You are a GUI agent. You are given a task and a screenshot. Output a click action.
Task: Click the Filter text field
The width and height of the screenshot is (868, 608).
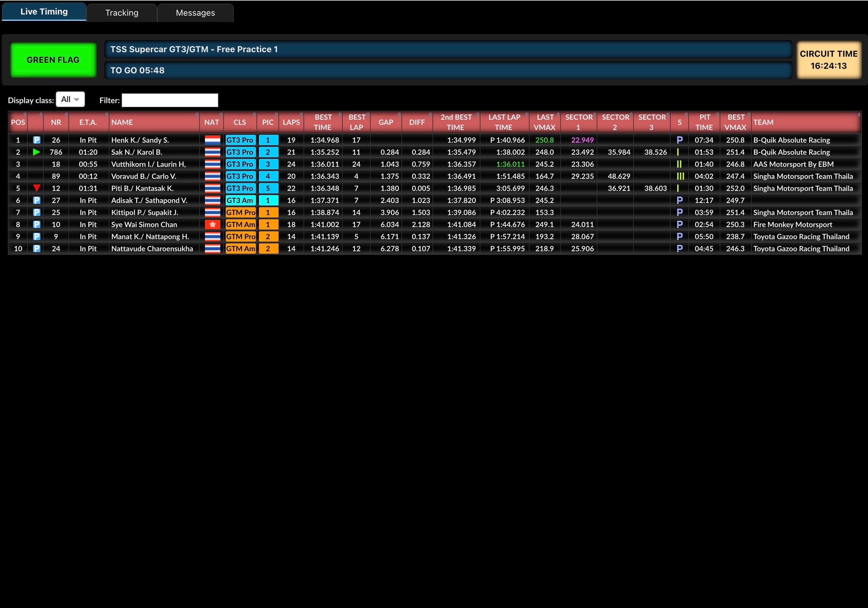[x=170, y=100]
